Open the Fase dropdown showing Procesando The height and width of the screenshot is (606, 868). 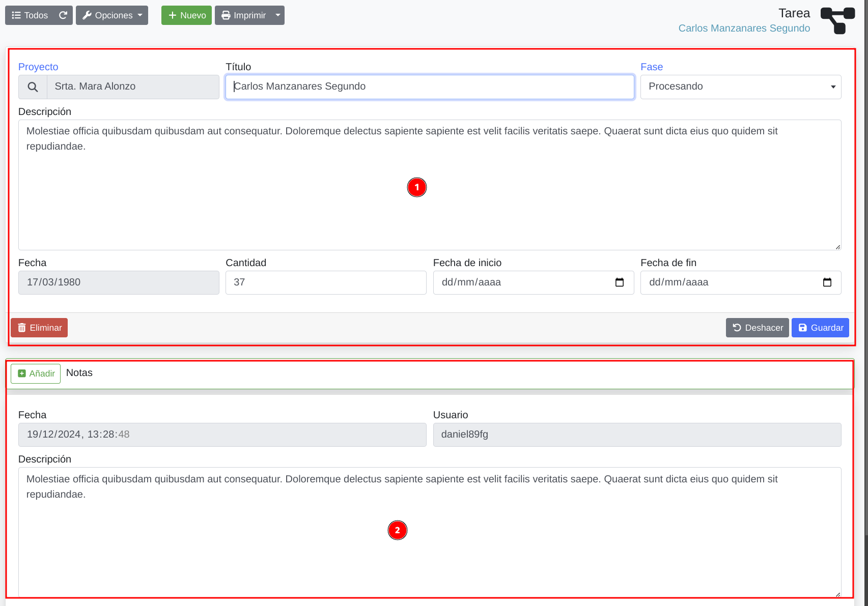[x=741, y=87]
